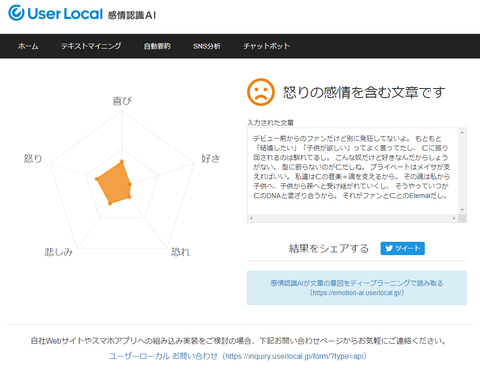The image size is (480, 376).
Task: Open the emotion-ai.userlocal.jp link
Action: [x=357, y=288]
